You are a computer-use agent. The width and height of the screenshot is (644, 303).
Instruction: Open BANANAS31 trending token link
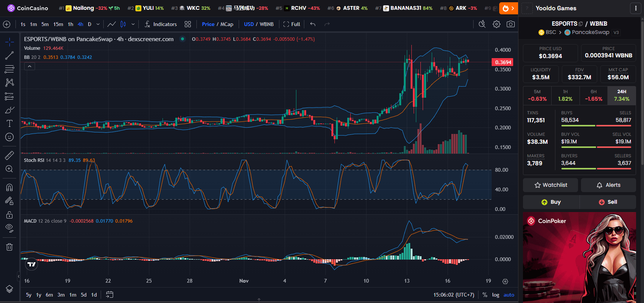404,8
